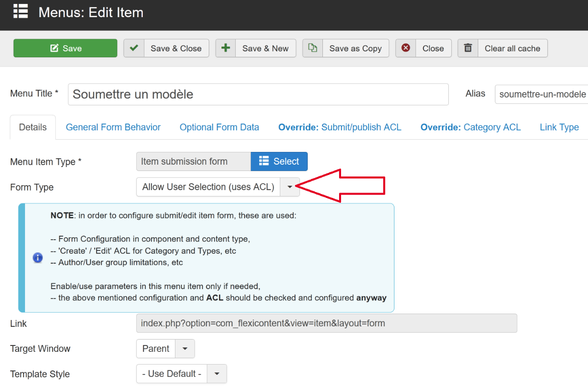
Task: Click the Clear all cache button label
Action: click(x=513, y=49)
